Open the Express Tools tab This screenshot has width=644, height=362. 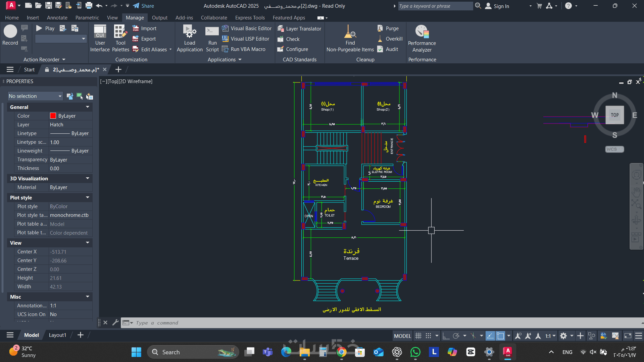(250, 18)
